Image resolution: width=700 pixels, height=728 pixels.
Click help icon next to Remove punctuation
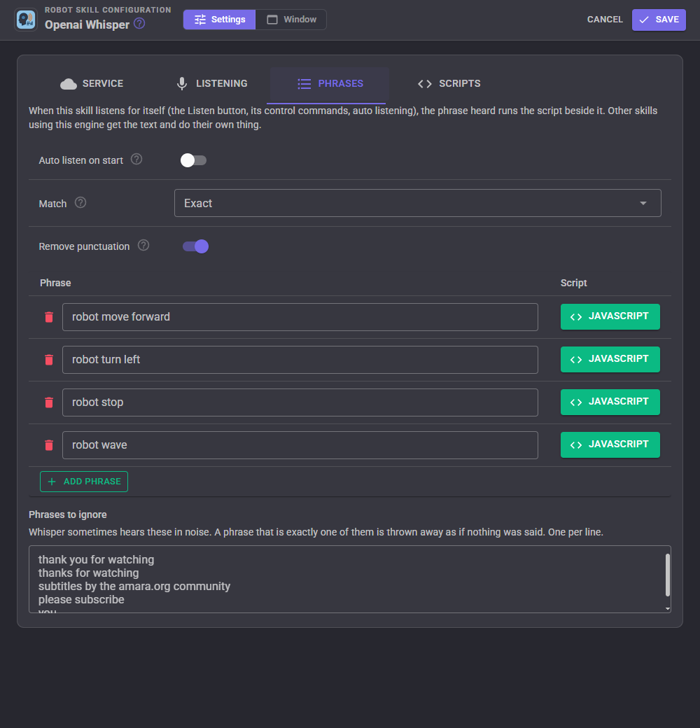[143, 245]
